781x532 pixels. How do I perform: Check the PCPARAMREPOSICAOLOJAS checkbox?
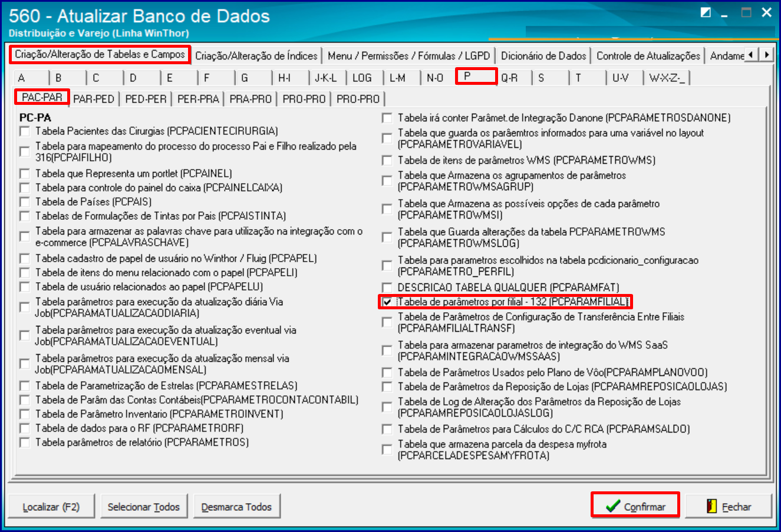[x=387, y=387]
